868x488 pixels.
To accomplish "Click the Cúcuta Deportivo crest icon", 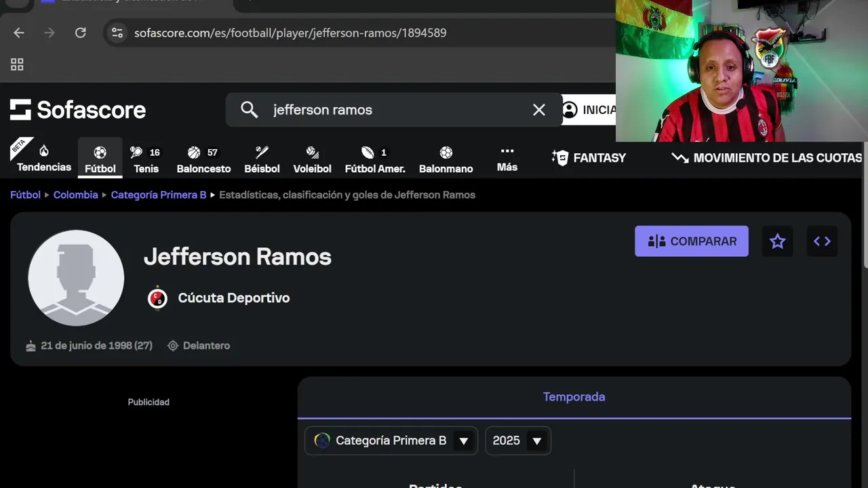I will [x=157, y=298].
